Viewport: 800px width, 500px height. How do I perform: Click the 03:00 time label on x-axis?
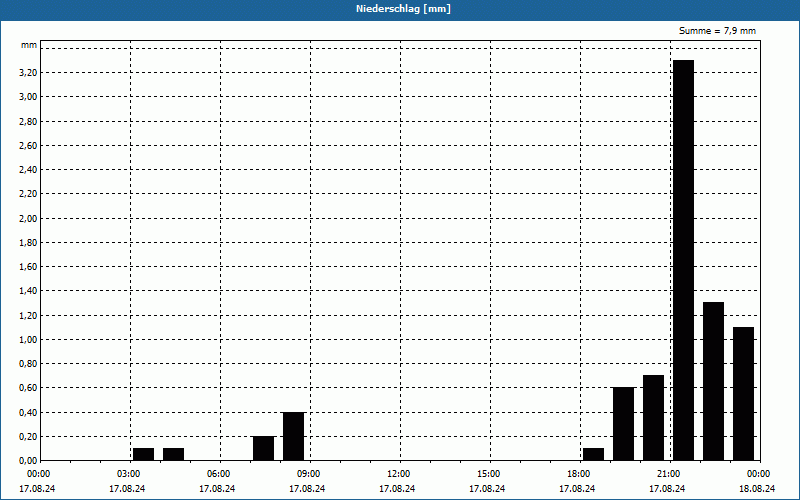coord(129,474)
